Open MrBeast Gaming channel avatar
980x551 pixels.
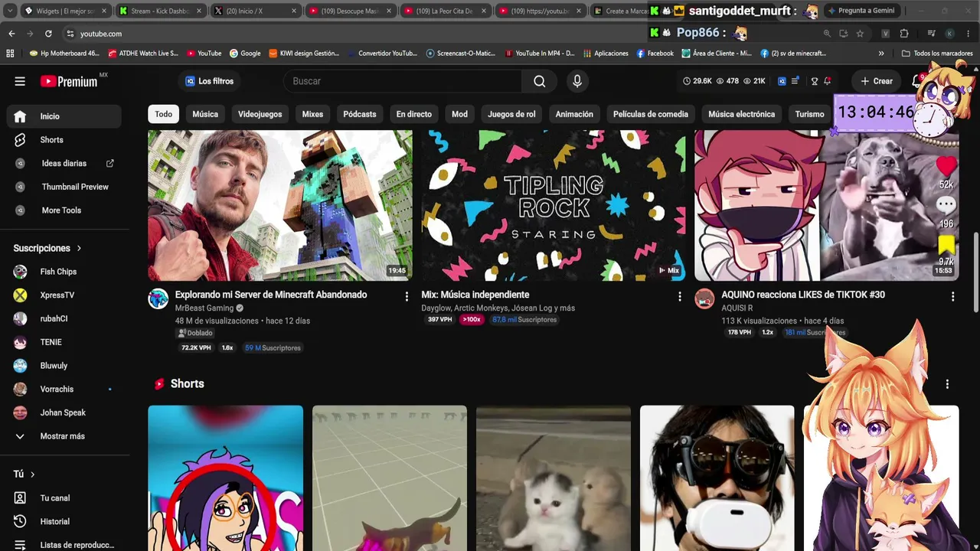click(x=158, y=299)
